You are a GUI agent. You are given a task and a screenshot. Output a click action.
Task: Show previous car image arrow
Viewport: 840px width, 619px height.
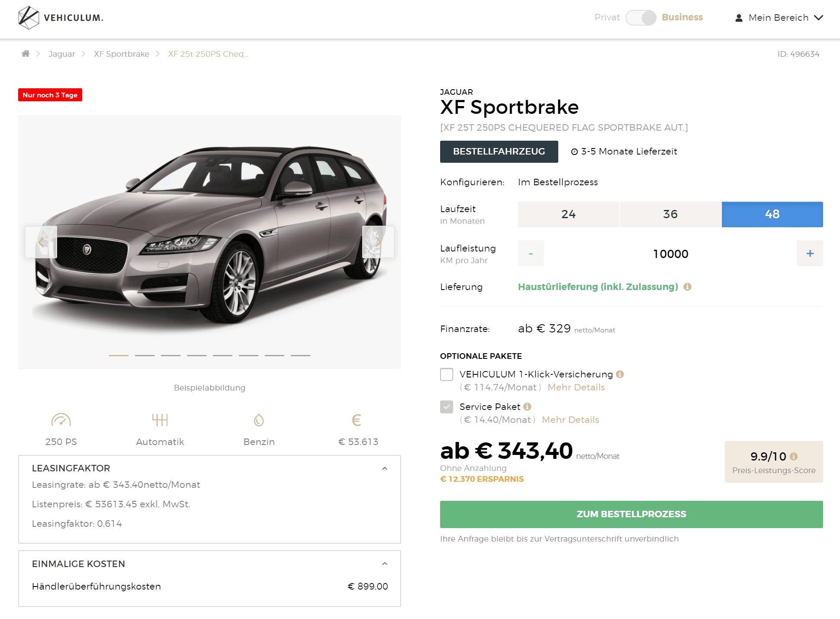click(41, 242)
